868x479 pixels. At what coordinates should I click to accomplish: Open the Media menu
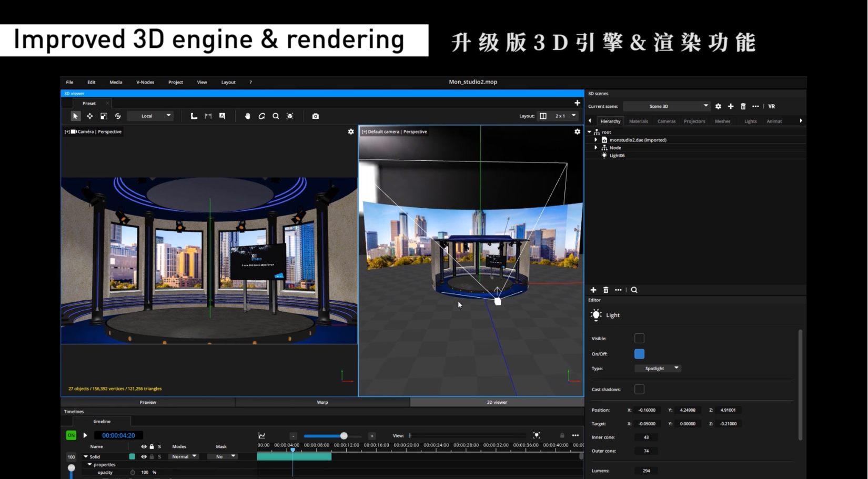point(116,82)
